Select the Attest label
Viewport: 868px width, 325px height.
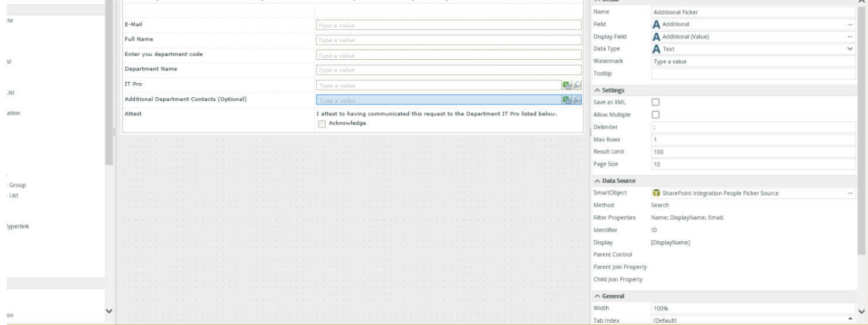134,114
